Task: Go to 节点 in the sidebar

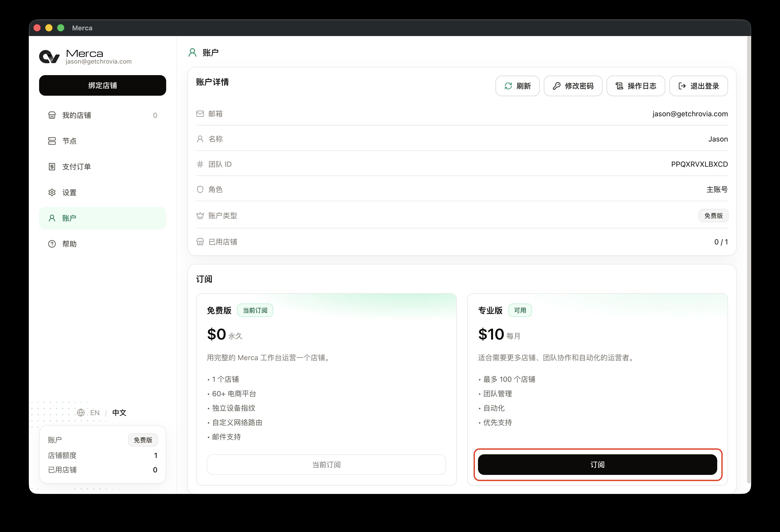Action: coord(102,141)
